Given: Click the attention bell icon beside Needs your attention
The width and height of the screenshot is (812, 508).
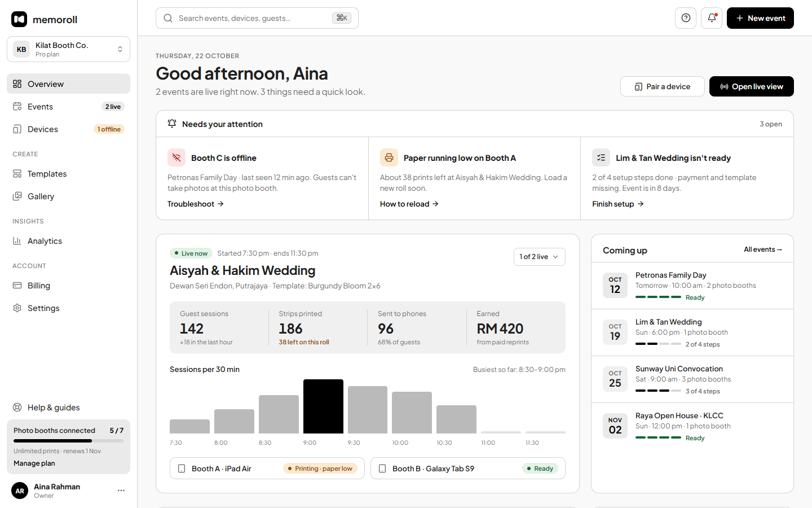Looking at the screenshot, I should [172, 124].
